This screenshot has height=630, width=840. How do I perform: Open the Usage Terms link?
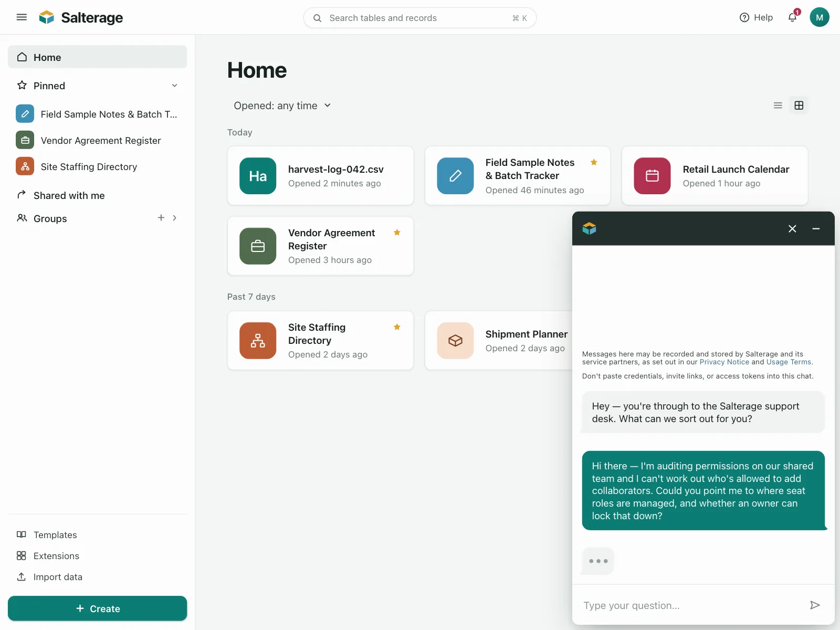pyautogui.click(x=789, y=362)
